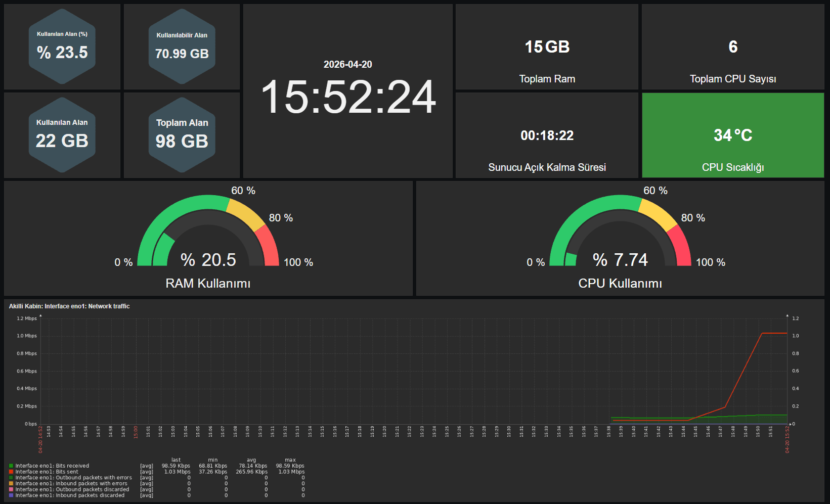Click the 37.26 Kbps min value
The width and height of the screenshot is (830, 504).
point(213,472)
